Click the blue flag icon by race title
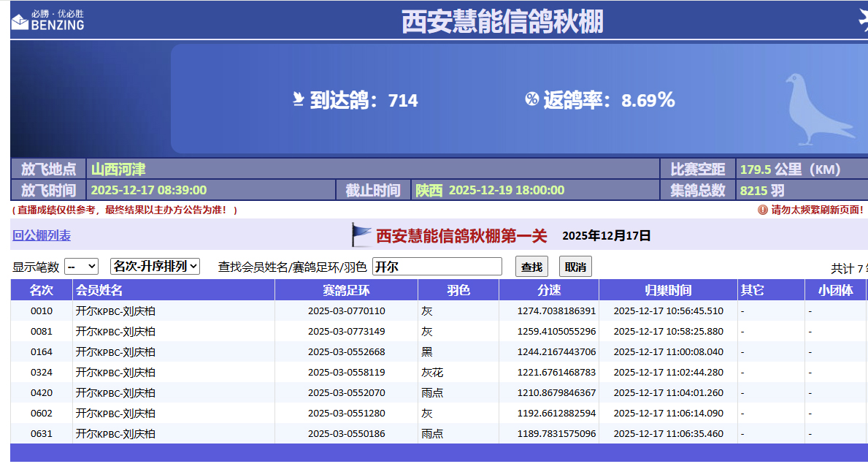This screenshot has width=868, height=472. tap(361, 235)
